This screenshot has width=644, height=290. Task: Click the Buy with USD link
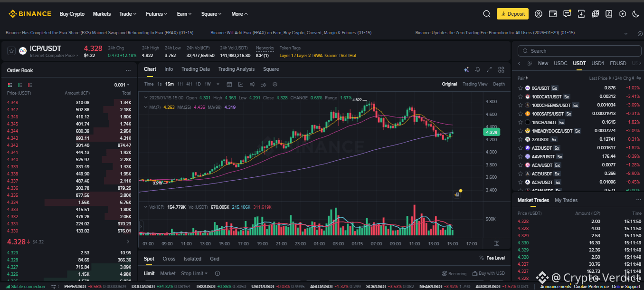(x=489, y=273)
